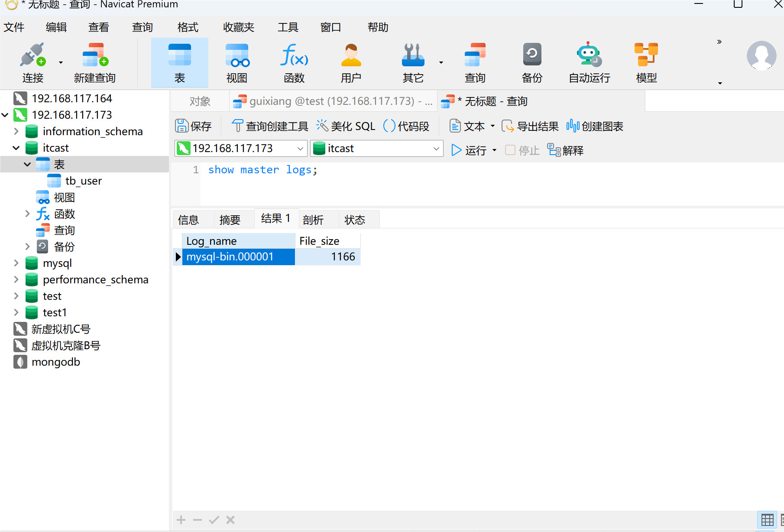Open 代码段 code snippets

pos(406,126)
